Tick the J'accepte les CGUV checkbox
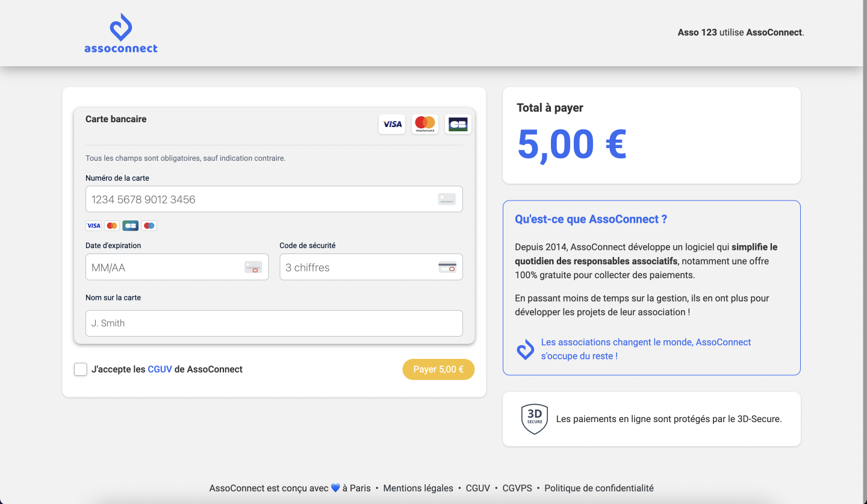The image size is (867, 504). coord(81,369)
